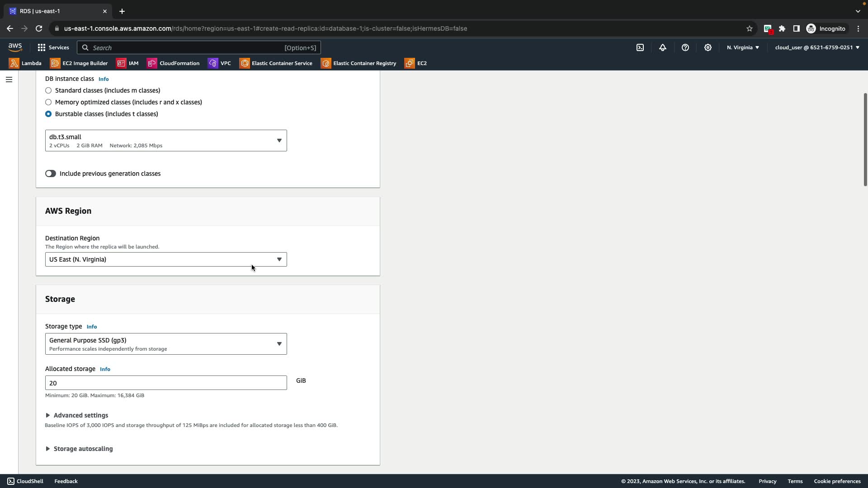Open the settings gear icon

coord(708,47)
